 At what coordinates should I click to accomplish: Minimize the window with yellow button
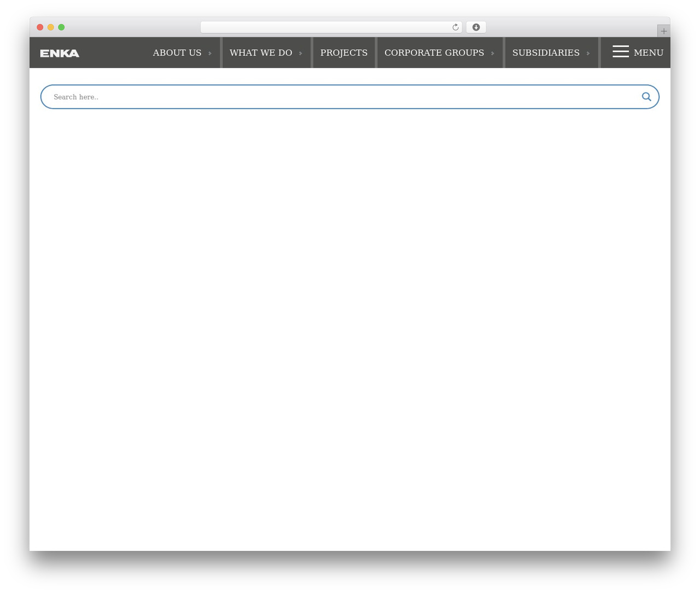click(x=51, y=27)
